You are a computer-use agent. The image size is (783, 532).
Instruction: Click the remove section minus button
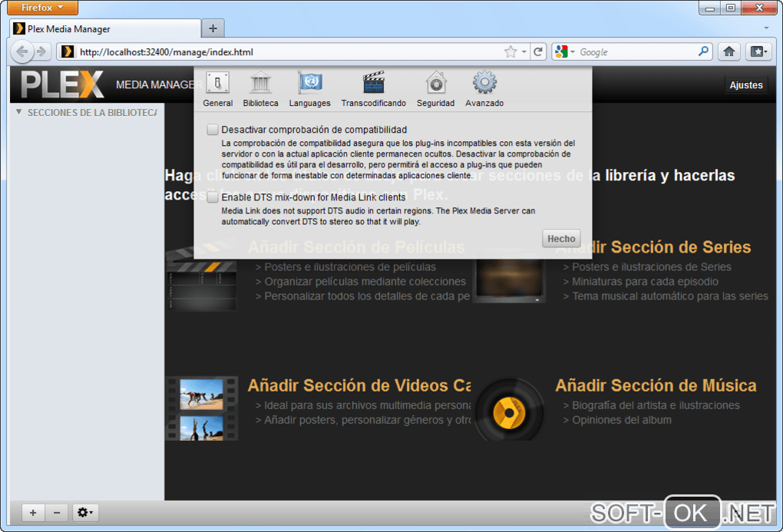tap(57, 513)
